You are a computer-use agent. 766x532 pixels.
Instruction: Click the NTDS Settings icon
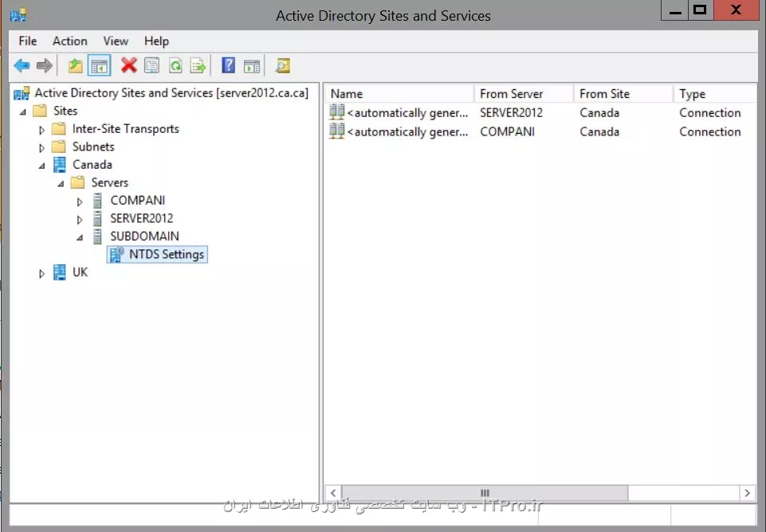116,254
